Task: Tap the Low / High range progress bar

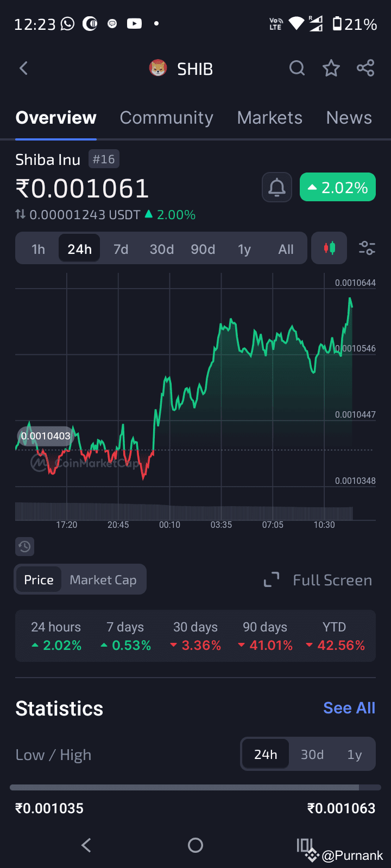Action: [195, 787]
